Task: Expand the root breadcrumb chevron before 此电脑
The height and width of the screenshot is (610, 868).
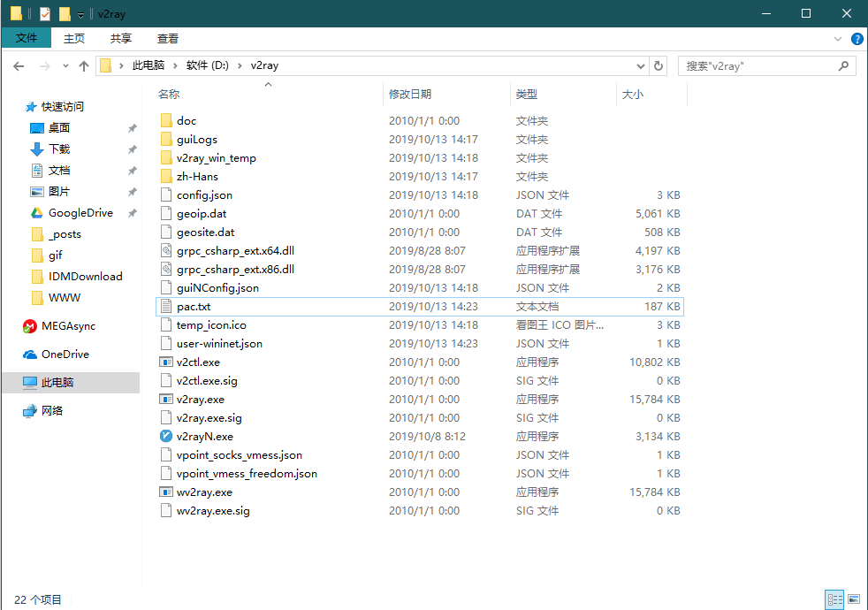Action: pos(121,66)
